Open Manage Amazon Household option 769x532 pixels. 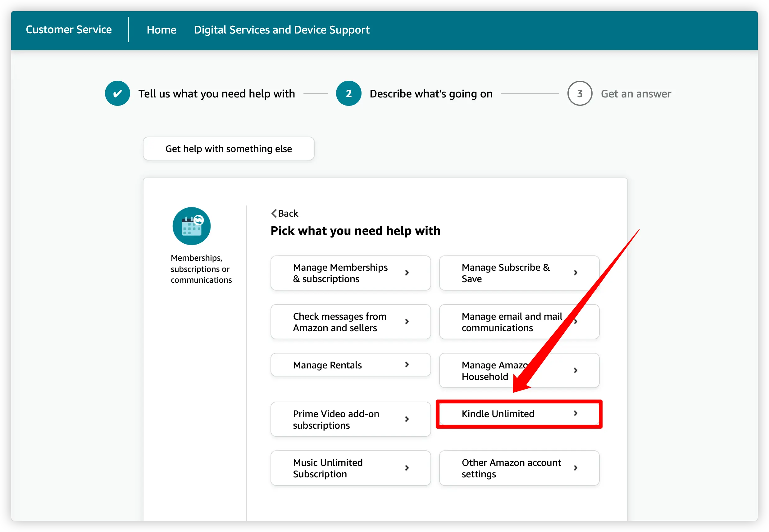pos(519,370)
